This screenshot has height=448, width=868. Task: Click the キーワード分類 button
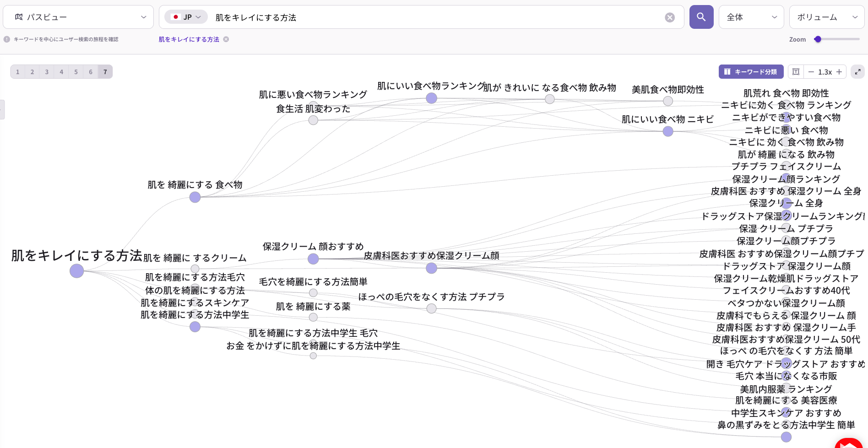pos(751,72)
